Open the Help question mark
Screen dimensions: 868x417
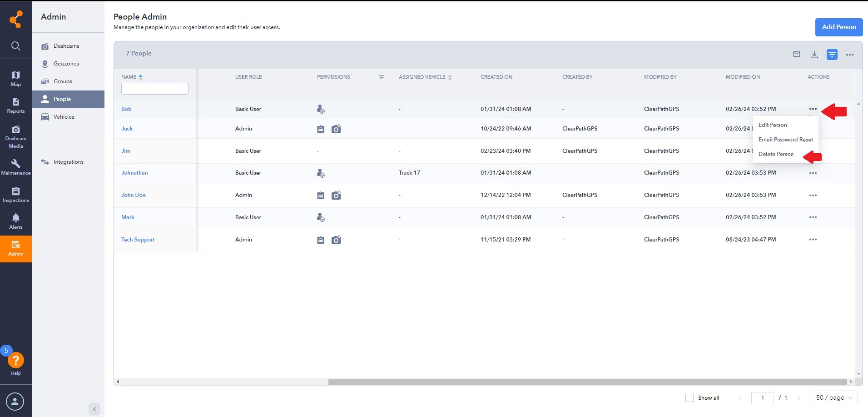point(16,361)
